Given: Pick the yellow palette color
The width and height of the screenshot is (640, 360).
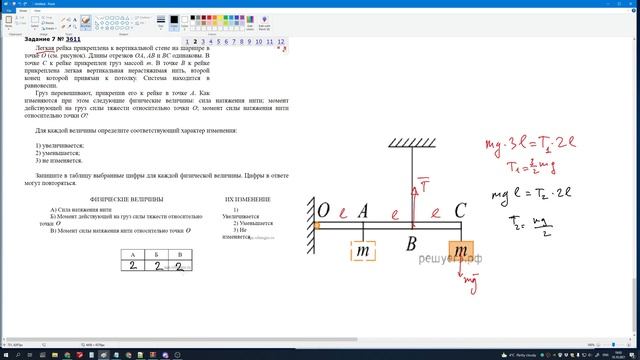Looking at the screenshot, I should [220, 18].
